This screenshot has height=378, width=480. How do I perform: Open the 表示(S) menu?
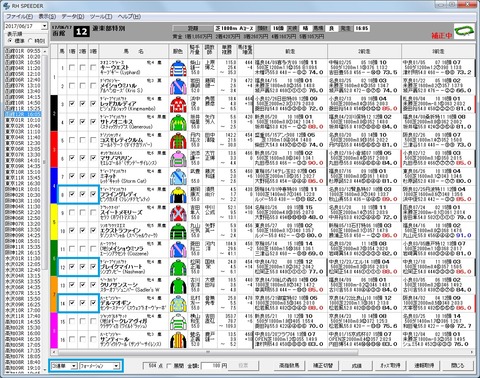click(47, 16)
